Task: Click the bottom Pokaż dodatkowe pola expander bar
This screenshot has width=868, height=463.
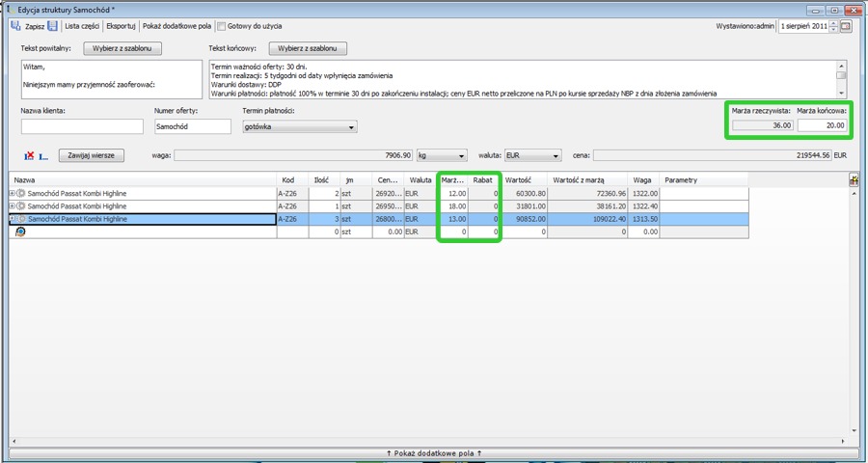Action: pos(433,453)
